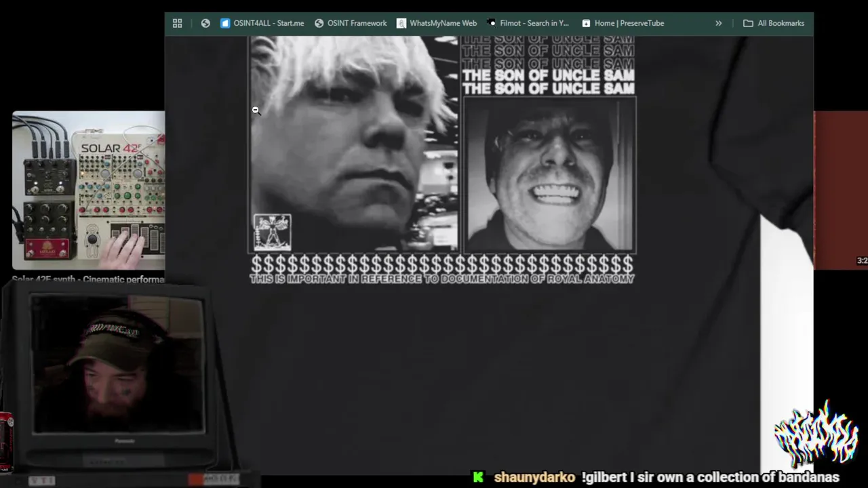Open the OSINT4ALL - Start.me bookmark
The height and width of the screenshot is (488, 868).
[x=262, y=23]
